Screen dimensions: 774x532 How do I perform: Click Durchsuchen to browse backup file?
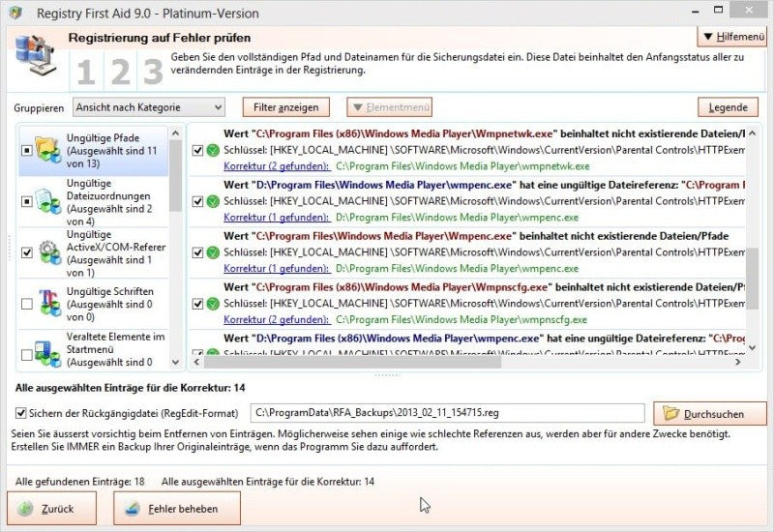pyautogui.click(x=710, y=414)
